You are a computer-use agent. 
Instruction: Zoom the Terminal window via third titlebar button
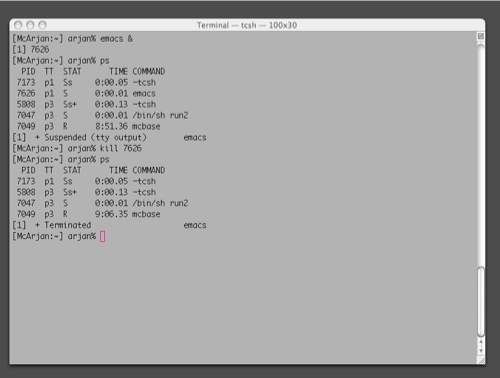pyautogui.click(x=42, y=25)
